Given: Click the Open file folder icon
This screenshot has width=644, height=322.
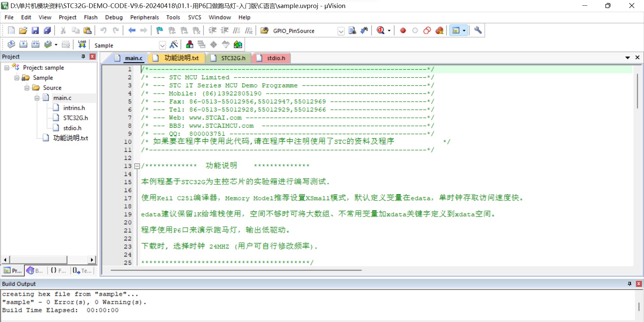Looking at the screenshot, I should 23,31.
